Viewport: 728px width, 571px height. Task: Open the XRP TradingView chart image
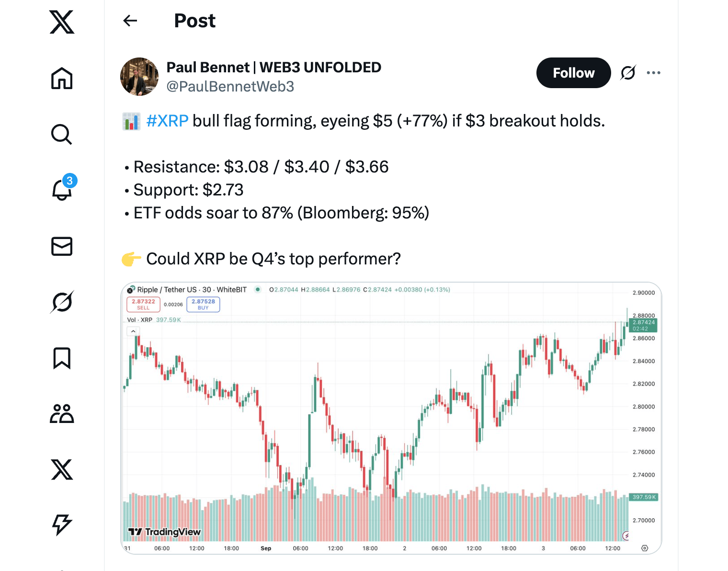[x=391, y=418]
